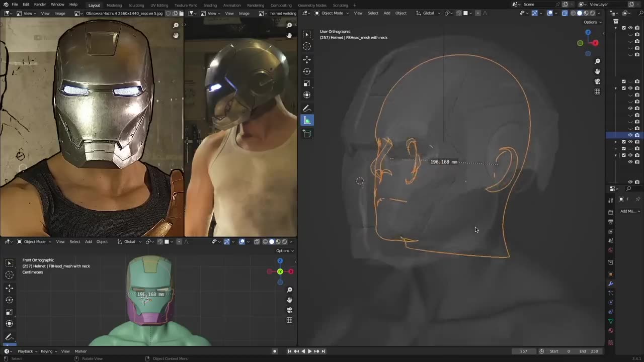Jump to the timeline end frame

[x=324, y=351]
